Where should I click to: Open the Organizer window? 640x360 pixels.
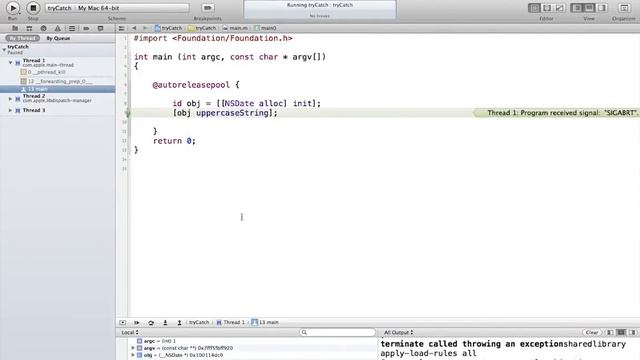(x=624, y=8)
